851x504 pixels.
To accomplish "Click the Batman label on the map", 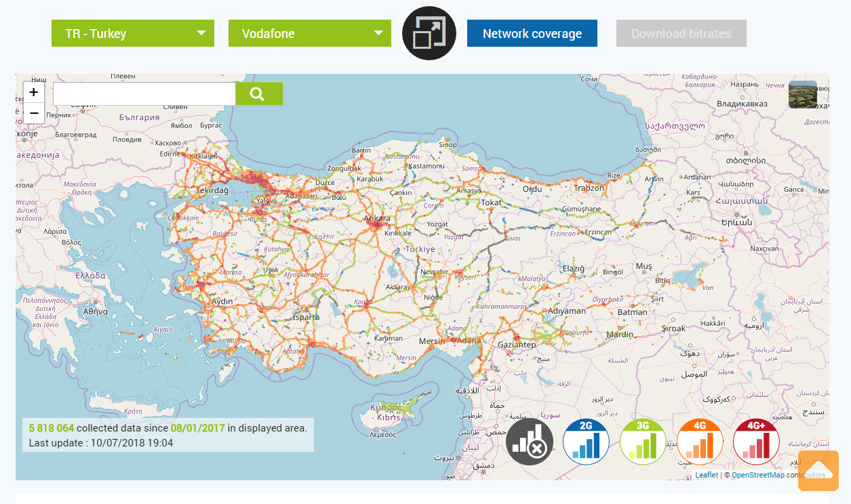I will (x=633, y=312).
